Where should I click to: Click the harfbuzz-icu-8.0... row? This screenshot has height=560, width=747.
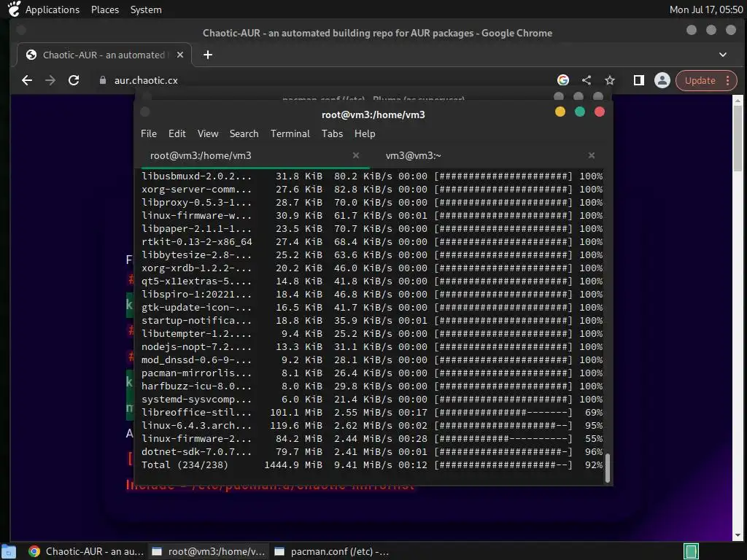coord(372,386)
